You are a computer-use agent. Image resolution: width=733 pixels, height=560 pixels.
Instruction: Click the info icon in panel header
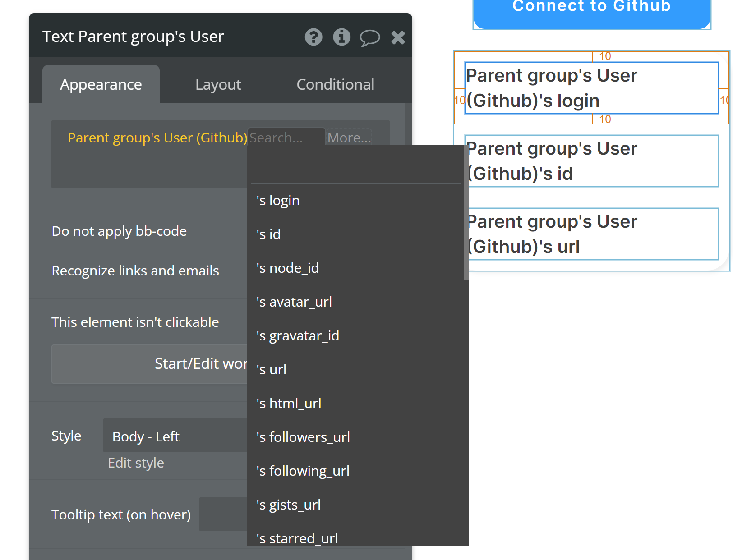tap(341, 37)
